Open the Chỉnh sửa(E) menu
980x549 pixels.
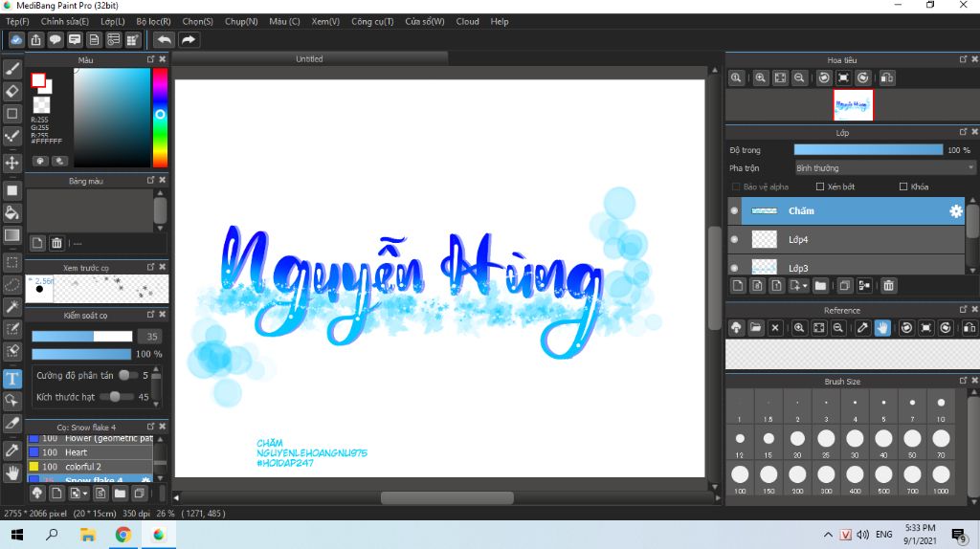(65, 21)
